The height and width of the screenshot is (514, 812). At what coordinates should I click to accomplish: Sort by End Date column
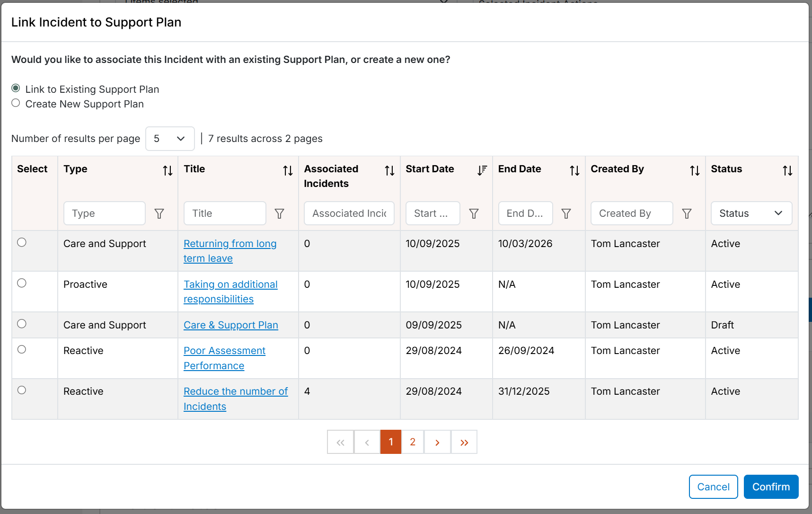(574, 171)
